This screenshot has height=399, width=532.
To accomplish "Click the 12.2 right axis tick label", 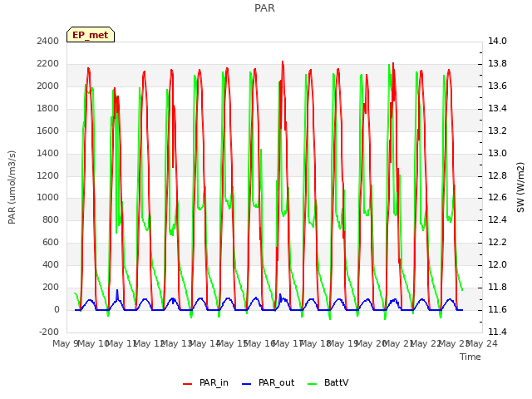I will click(497, 243).
